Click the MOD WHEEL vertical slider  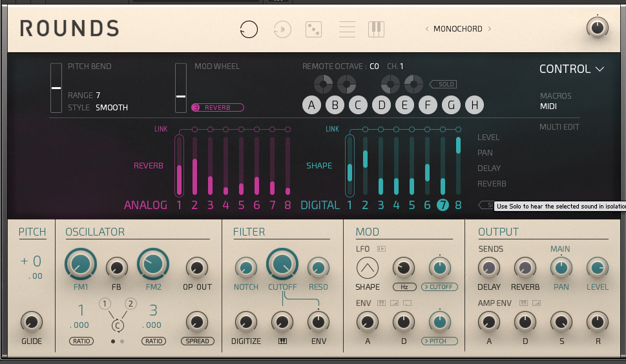[x=180, y=88]
